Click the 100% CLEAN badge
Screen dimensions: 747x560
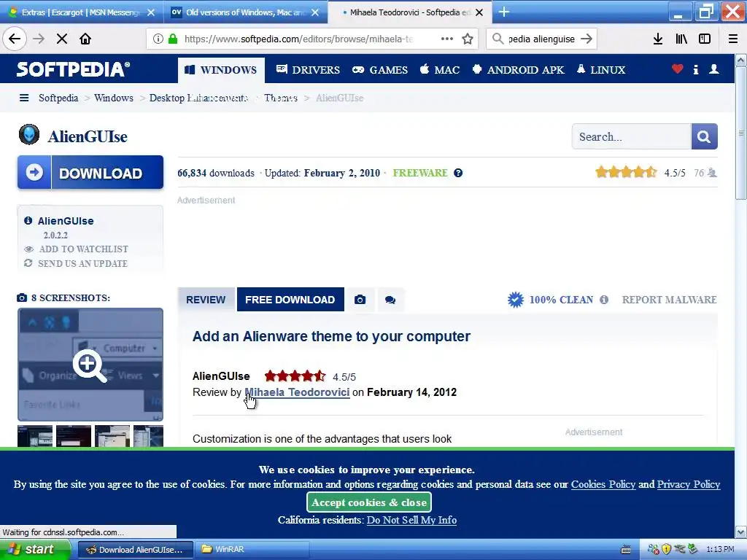(550, 300)
